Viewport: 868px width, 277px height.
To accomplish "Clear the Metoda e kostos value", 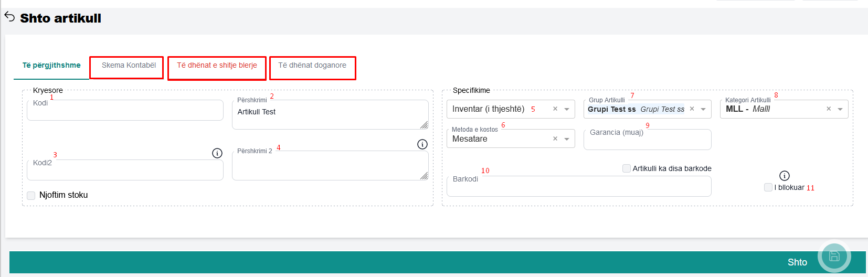I will click(555, 139).
